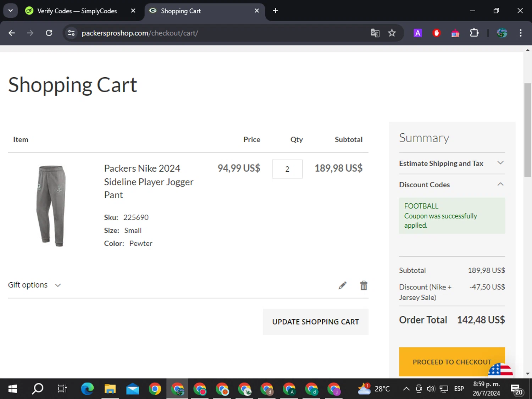Open Windows taskbar search

(x=38, y=389)
